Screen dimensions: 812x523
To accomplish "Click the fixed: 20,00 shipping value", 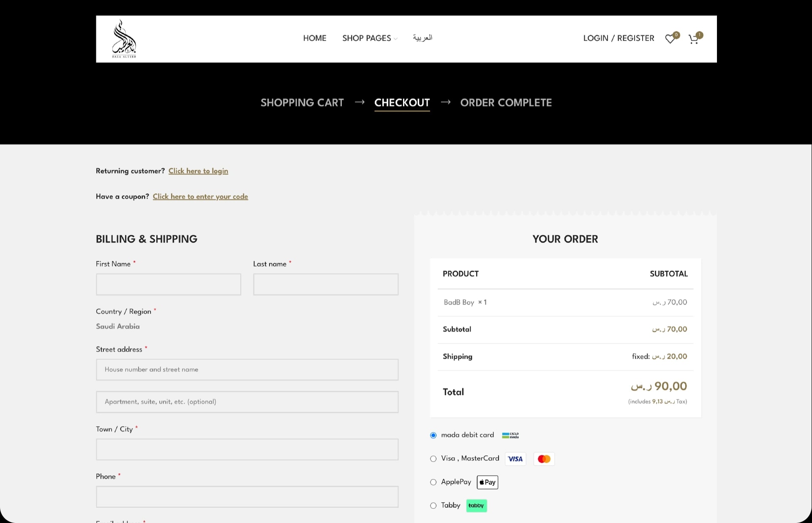I will point(659,357).
